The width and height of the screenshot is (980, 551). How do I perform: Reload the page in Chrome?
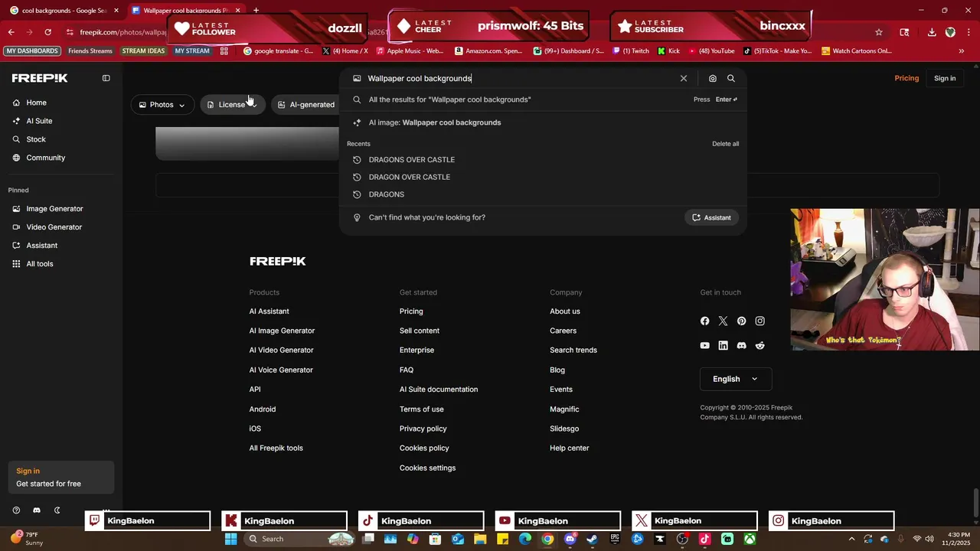coord(47,32)
